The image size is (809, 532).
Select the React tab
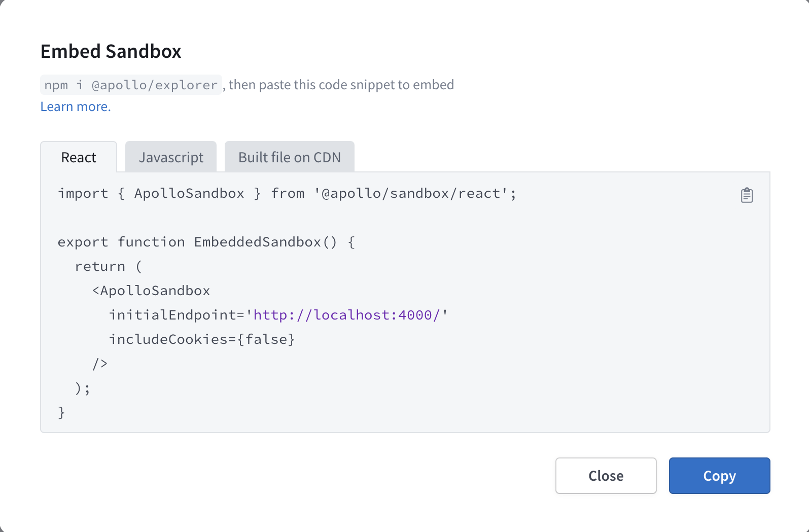pos(79,157)
